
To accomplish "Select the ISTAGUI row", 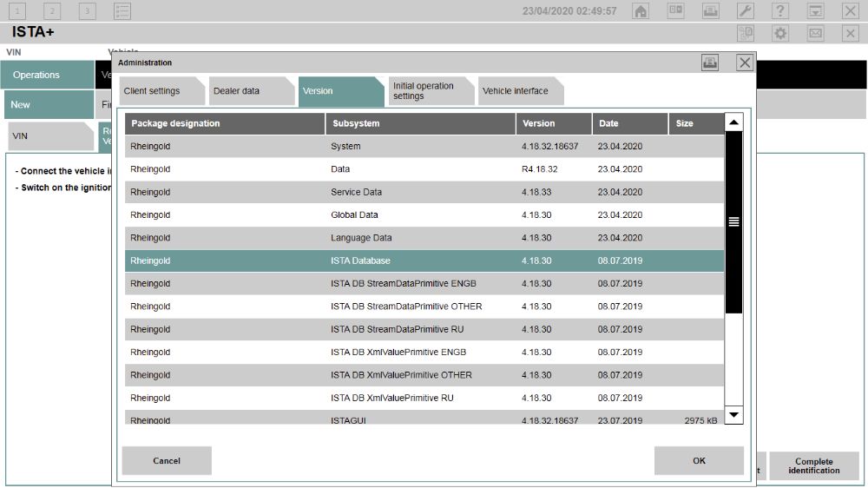I will click(424, 418).
